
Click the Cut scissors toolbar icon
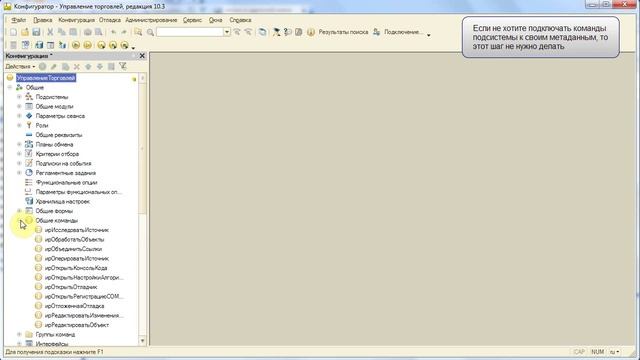coord(50,32)
